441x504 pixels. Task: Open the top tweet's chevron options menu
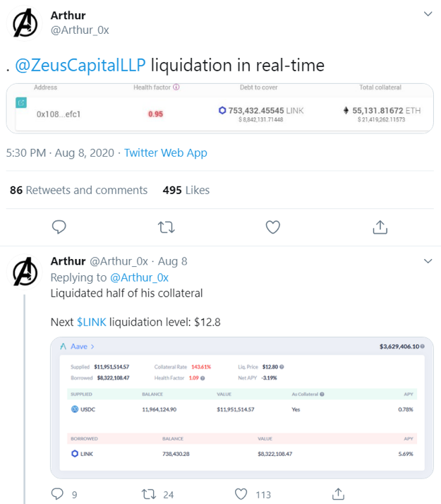click(x=428, y=14)
